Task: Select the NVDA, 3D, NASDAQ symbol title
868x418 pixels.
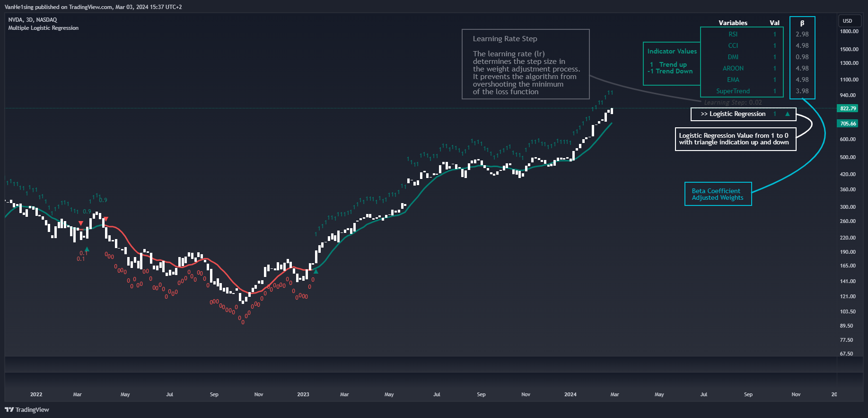Action: pos(33,20)
